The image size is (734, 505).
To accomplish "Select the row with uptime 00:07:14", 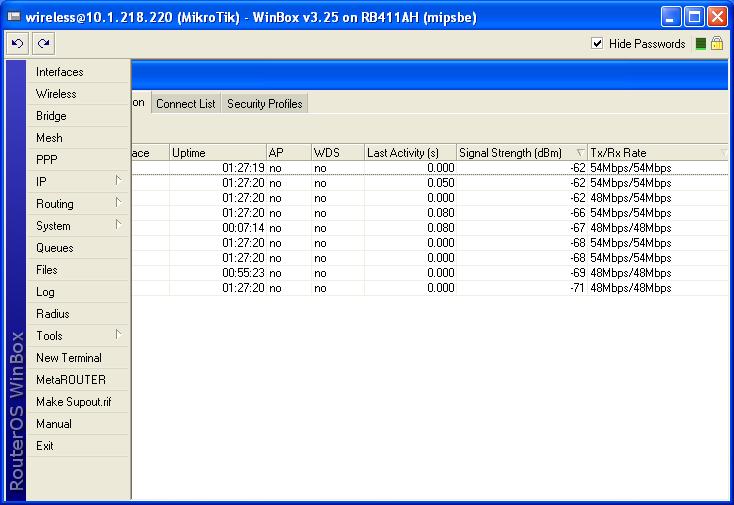I will (430, 228).
